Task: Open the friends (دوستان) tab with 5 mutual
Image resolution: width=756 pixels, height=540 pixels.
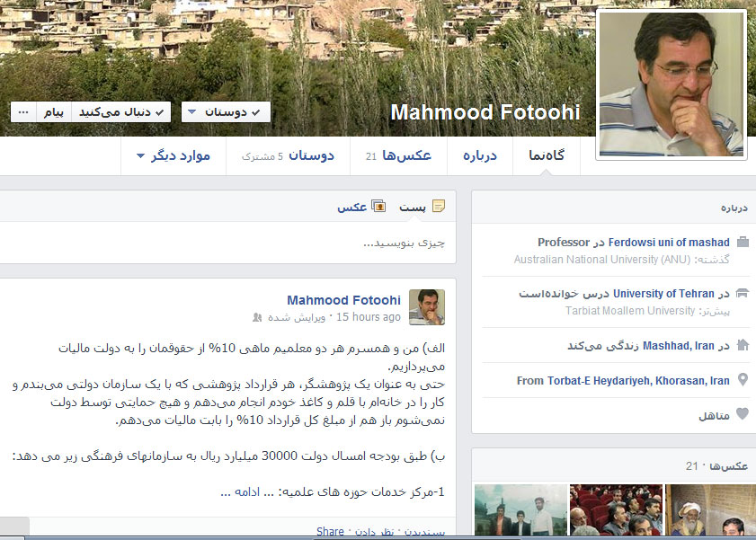Action: [x=289, y=156]
